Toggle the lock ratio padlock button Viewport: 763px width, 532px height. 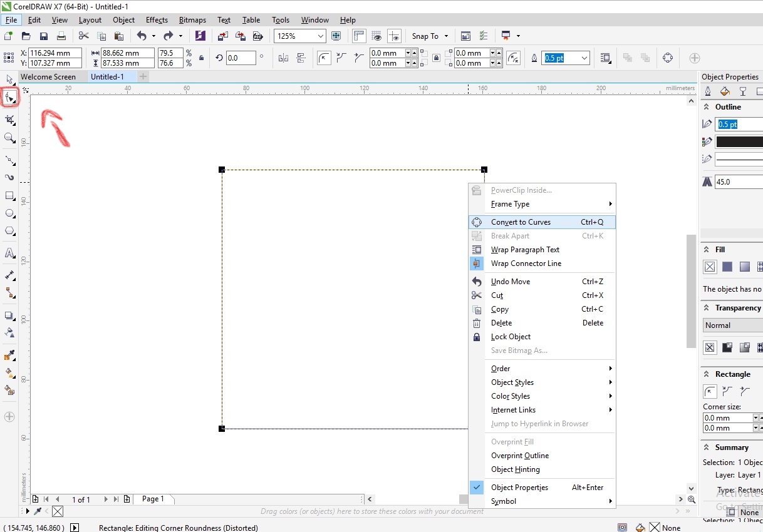201,58
